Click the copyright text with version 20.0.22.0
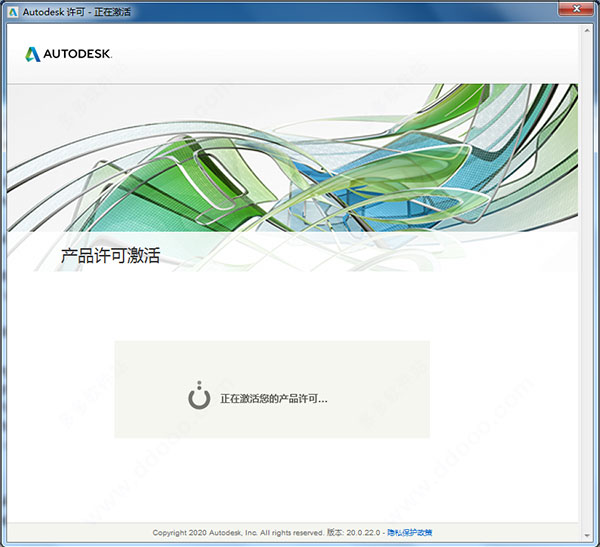This screenshot has height=547, width=600. click(x=266, y=532)
